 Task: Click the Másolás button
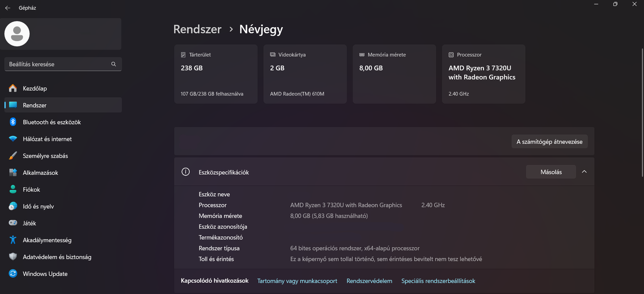[x=551, y=172]
